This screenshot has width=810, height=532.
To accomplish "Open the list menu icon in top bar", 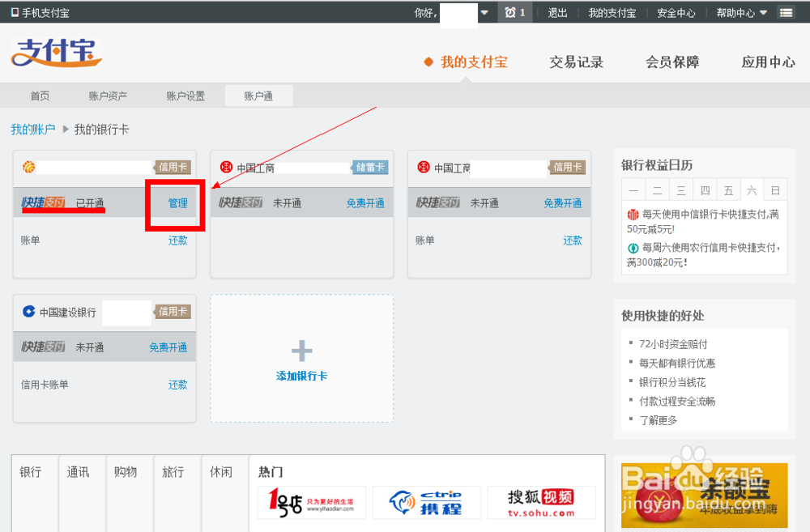I will 787,12.
